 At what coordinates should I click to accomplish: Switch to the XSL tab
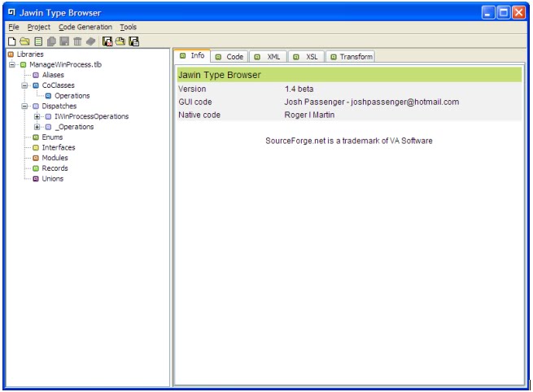[307, 57]
